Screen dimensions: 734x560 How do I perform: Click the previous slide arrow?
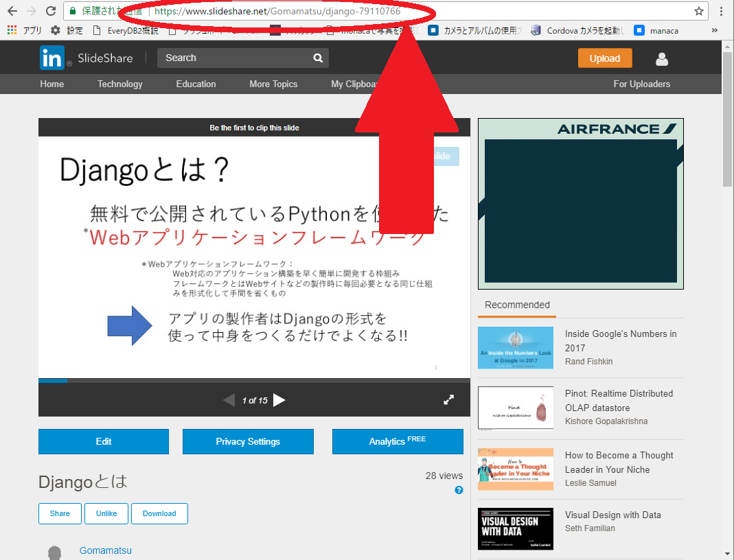tap(229, 399)
